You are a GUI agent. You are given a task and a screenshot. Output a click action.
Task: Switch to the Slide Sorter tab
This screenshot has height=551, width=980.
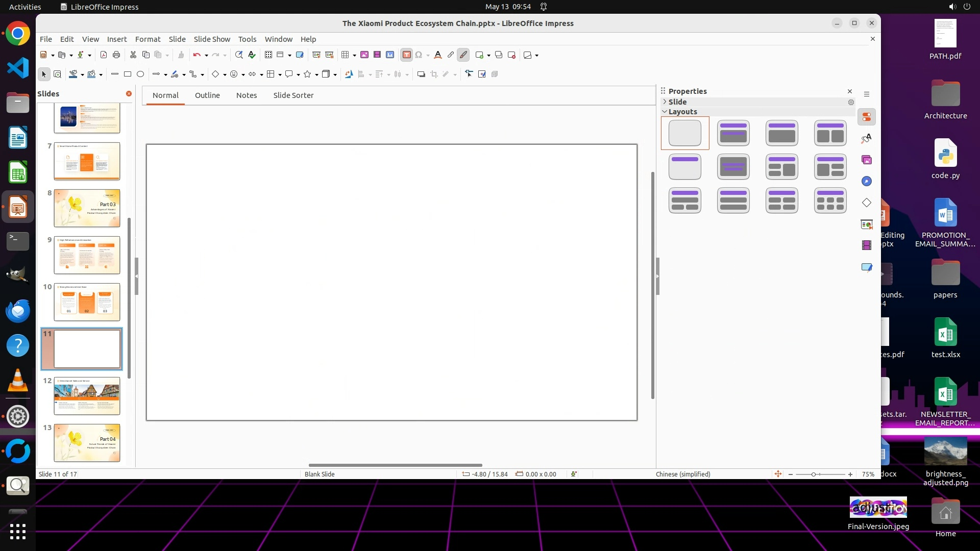tap(293, 95)
